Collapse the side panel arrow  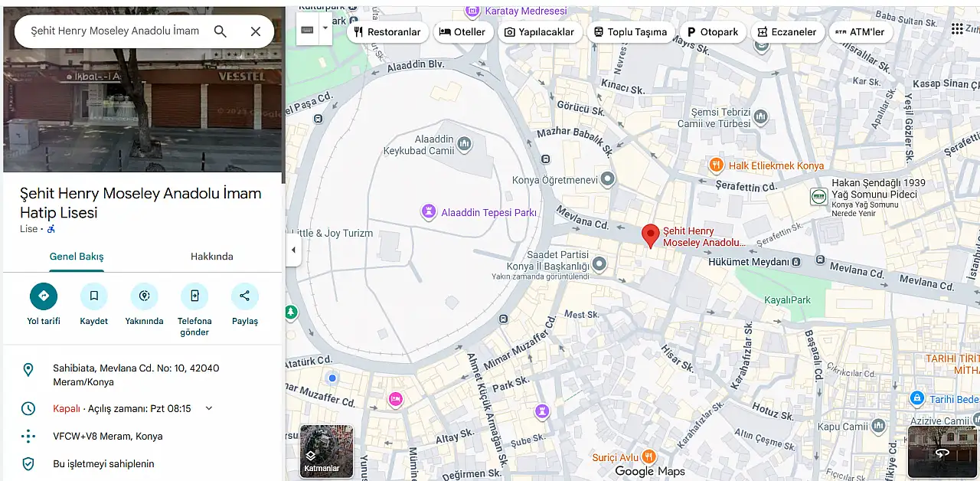coord(293,250)
